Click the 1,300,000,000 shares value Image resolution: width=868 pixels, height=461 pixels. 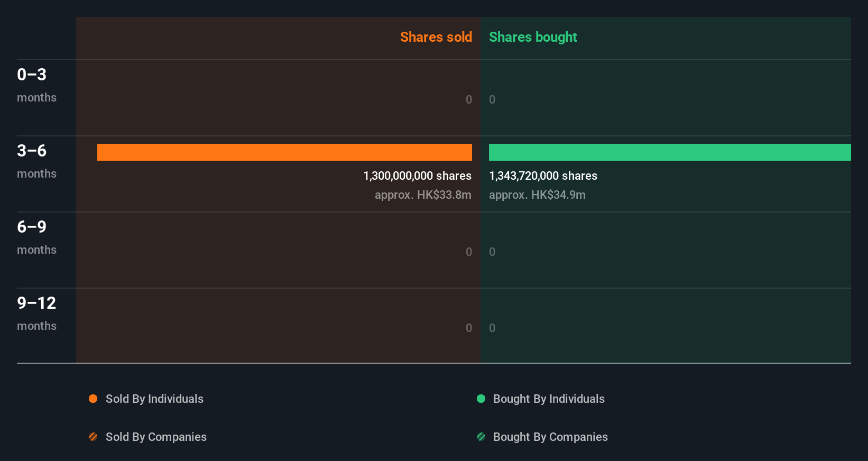tap(418, 176)
